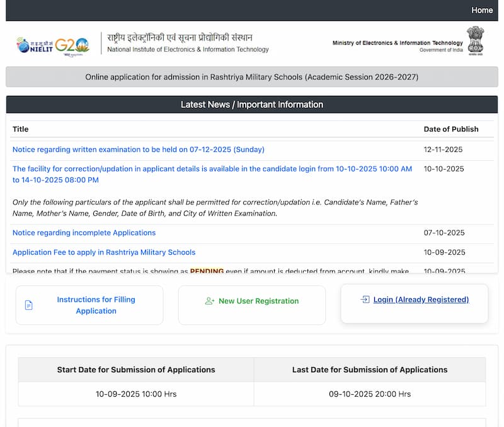Click the Ministry of Electronics & Information Technology text
The width and height of the screenshot is (504, 427).
pos(398,43)
